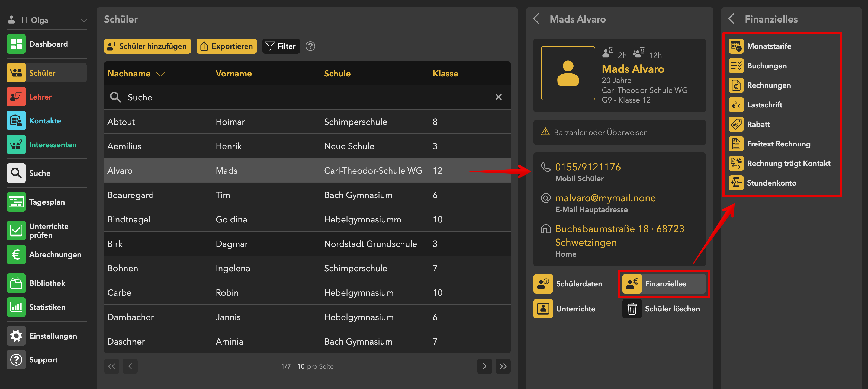The height and width of the screenshot is (389, 868).
Task: Open the Dashboard icon in sidebar
Action: [x=16, y=44]
